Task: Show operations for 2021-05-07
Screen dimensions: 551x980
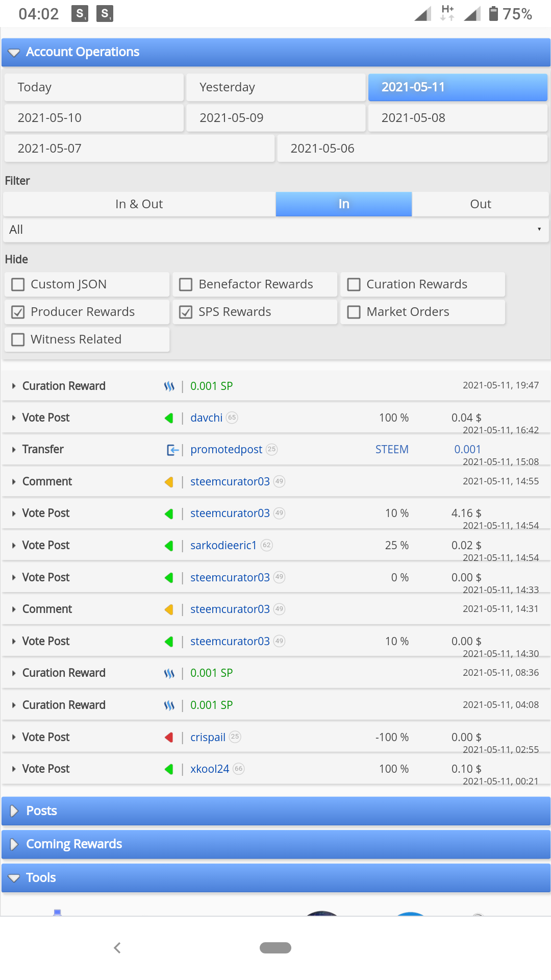Action: tap(139, 149)
